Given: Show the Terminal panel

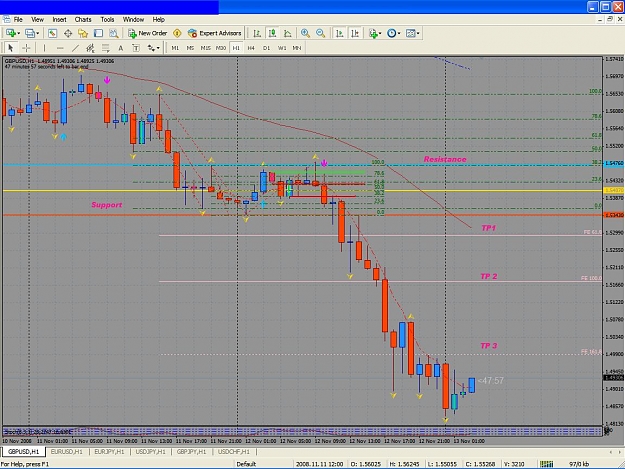Looking at the screenshot, I should pos(98,33).
